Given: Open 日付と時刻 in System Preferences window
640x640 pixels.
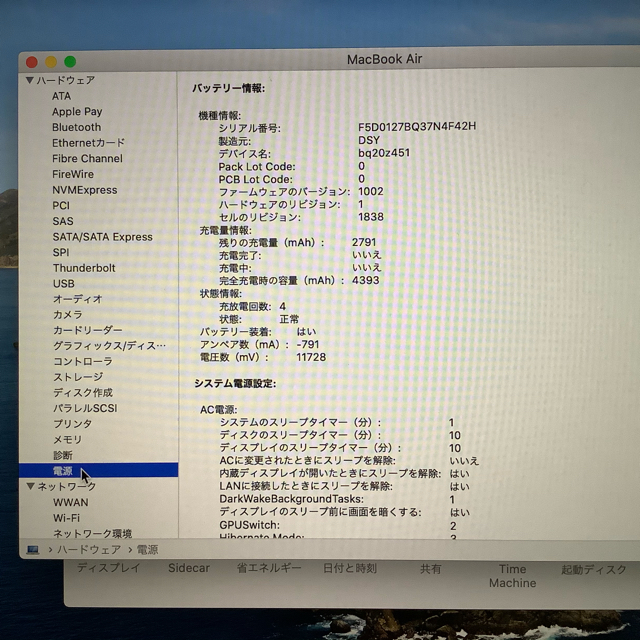Looking at the screenshot, I should [x=350, y=568].
